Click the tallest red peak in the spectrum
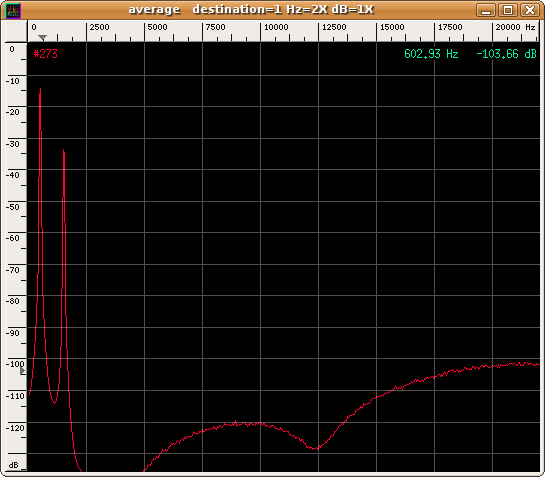 coord(40,90)
